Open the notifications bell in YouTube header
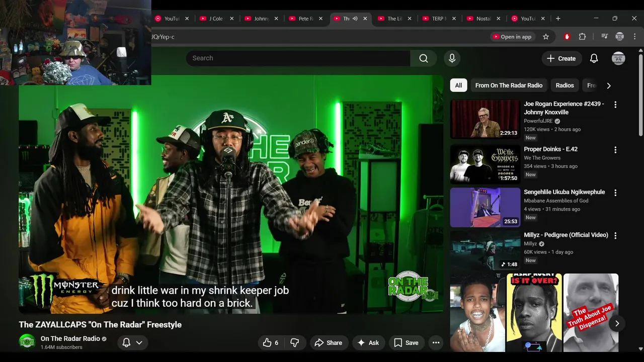The width and height of the screenshot is (644, 362). coord(594,58)
